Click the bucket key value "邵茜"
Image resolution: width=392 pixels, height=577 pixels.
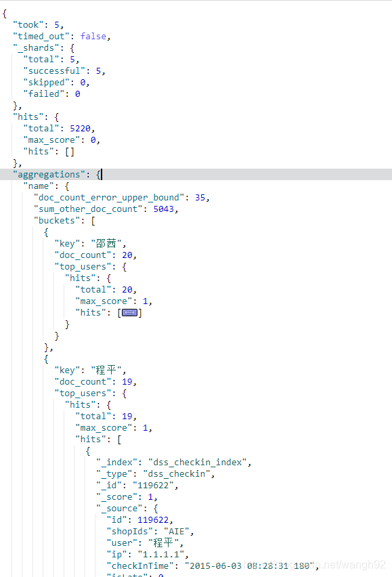click(x=106, y=244)
